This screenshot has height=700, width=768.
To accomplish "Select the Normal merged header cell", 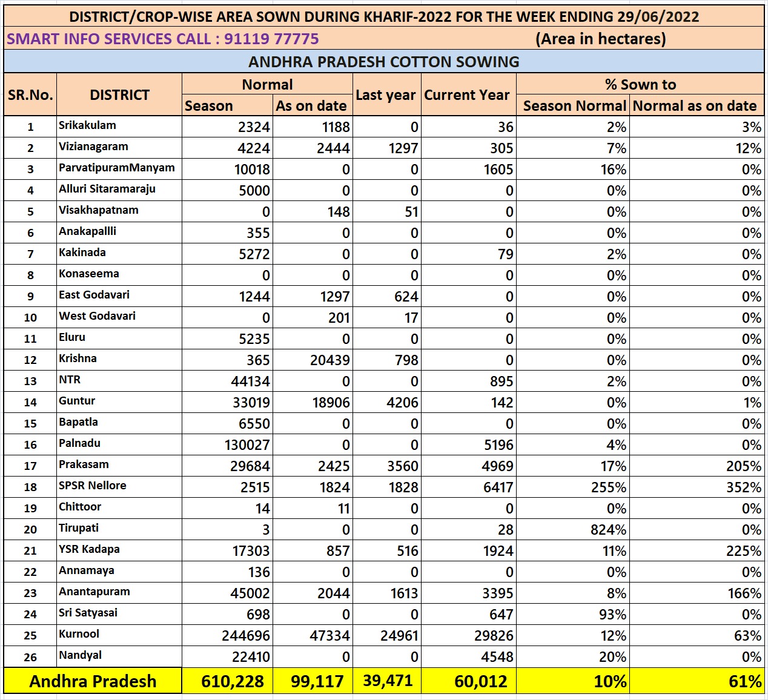I will 266,84.
